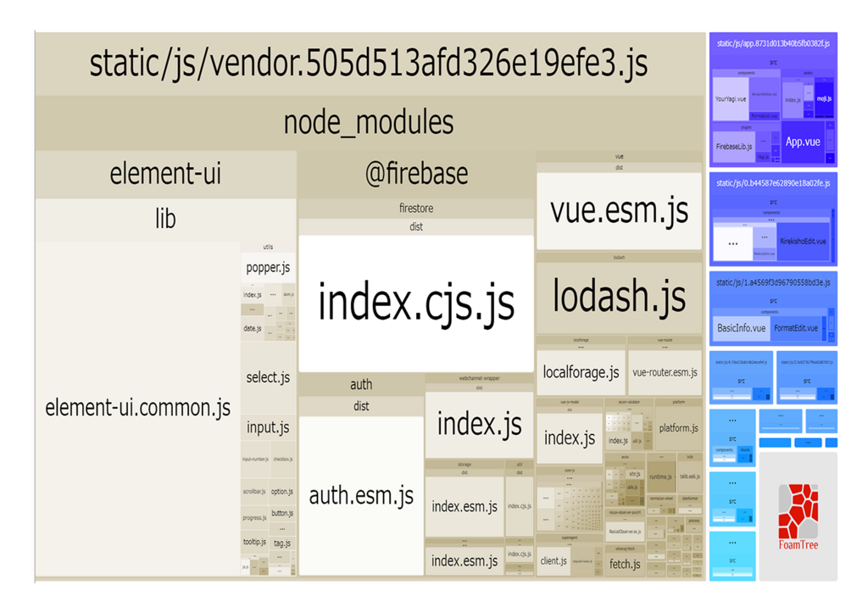Select the client.js cell in superagent
The width and height of the screenshot is (868, 613).
point(554,561)
